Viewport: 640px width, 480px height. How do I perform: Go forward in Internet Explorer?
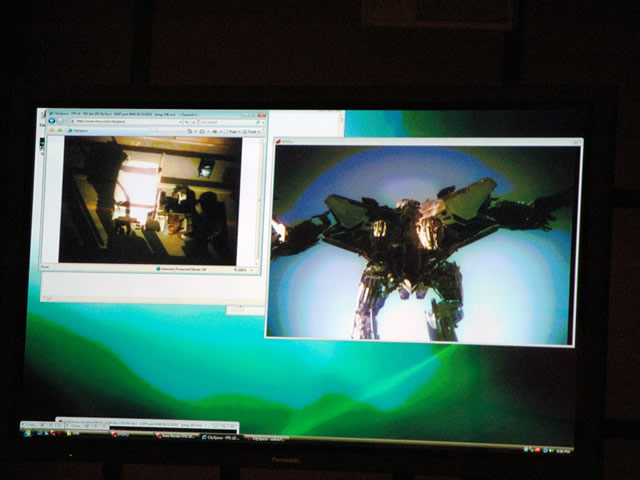tap(60, 121)
